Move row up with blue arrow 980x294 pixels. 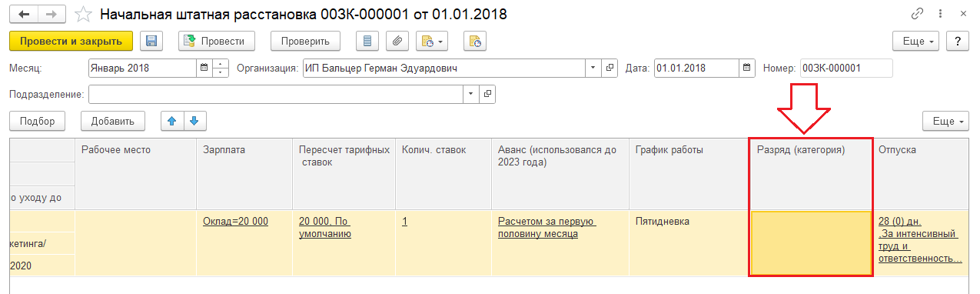click(x=172, y=121)
